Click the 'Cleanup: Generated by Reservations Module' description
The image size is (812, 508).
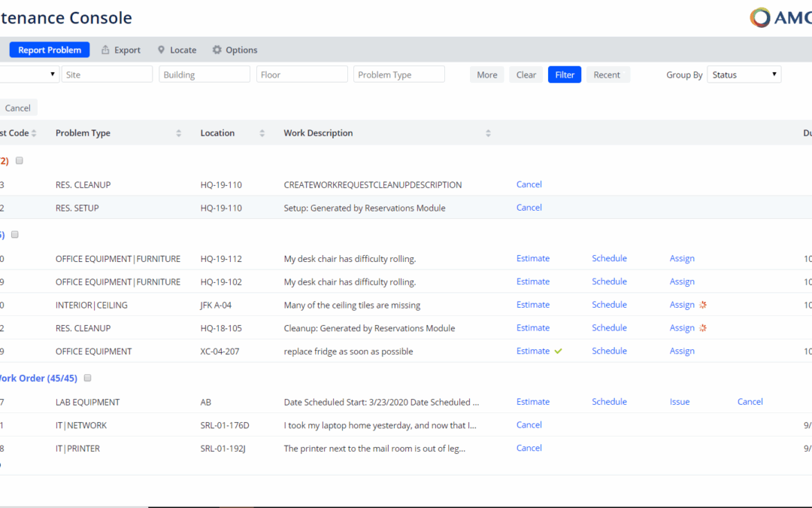point(369,328)
